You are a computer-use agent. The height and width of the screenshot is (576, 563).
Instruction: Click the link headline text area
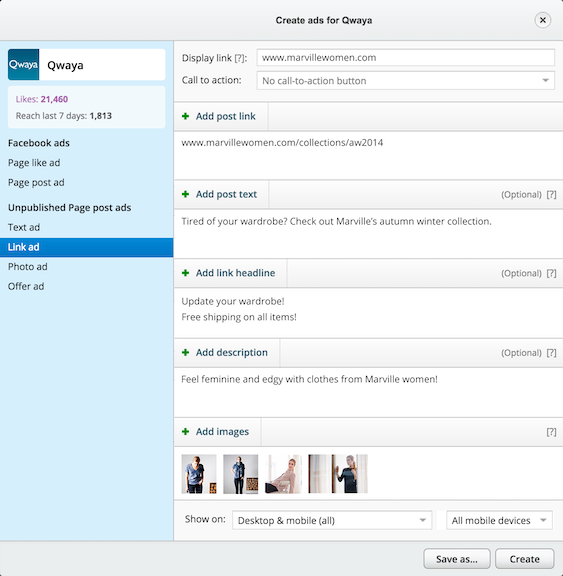tap(368, 313)
